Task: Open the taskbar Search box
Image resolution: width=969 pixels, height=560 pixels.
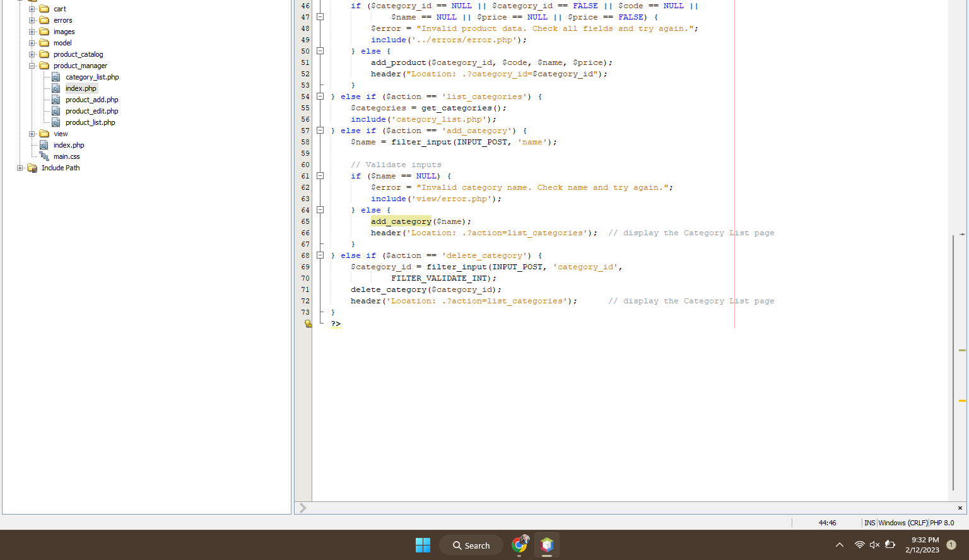Action: pyautogui.click(x=471, y=545)
